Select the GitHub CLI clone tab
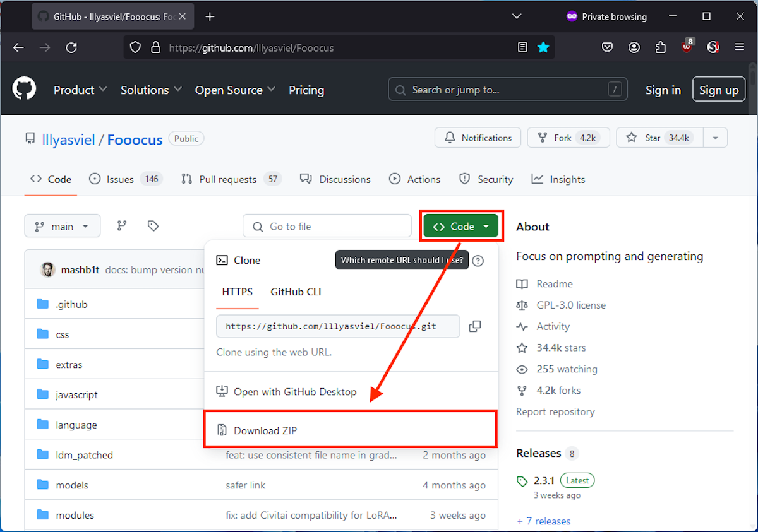758x532 pixels. (x=296, y=292)
